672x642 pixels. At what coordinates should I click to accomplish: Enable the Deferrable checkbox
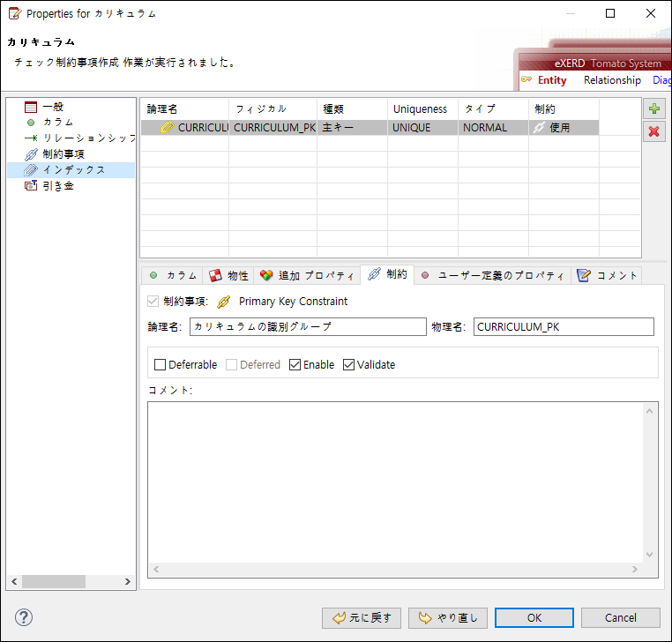(x=160, y=365)
